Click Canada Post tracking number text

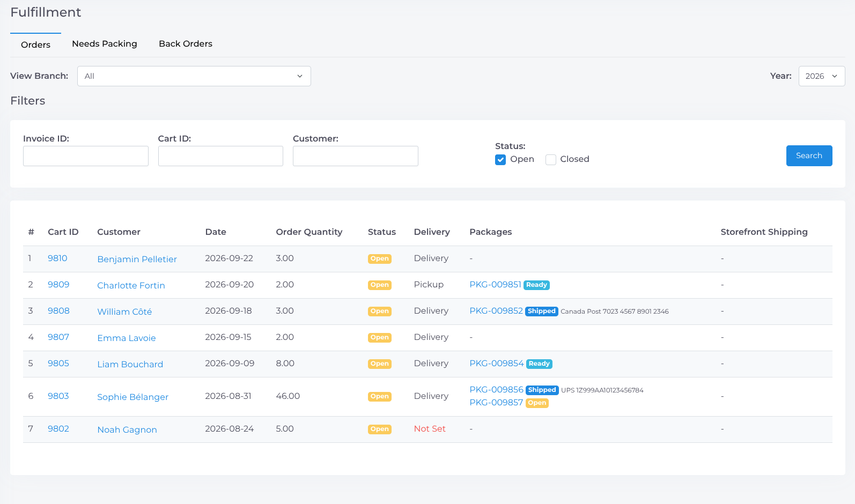(x=615, y=312)
